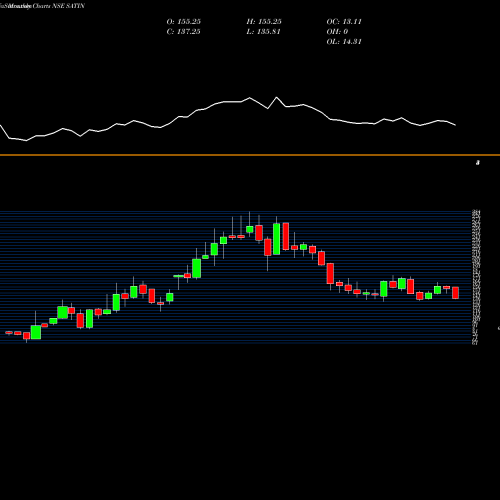Select the final red candlestick of the chart
Screen dimensions: 500x500
[455, 293]
